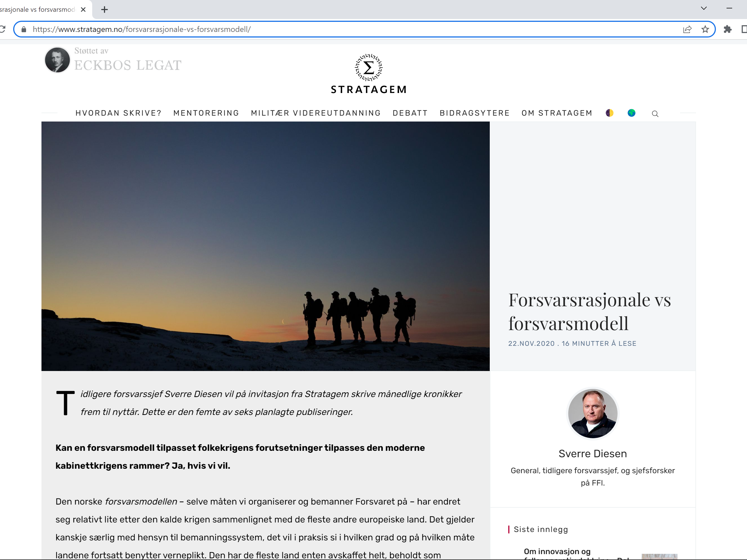Viewport: 747px width, 560px height.
Task: Click author bio General, tidligere forsvarssjef text
Action: [593, 477]
